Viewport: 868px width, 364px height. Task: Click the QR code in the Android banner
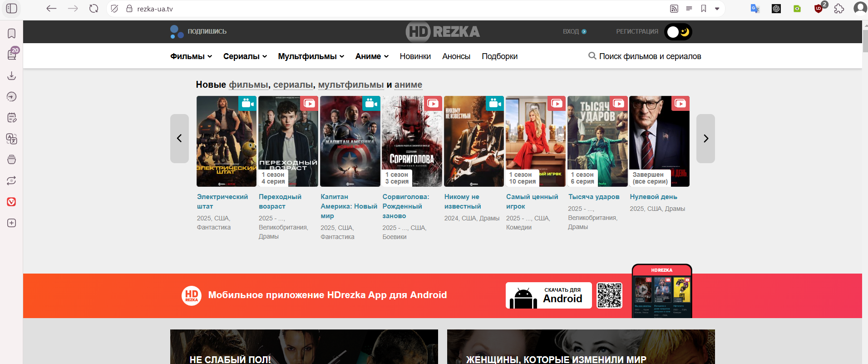pos(609,295)
